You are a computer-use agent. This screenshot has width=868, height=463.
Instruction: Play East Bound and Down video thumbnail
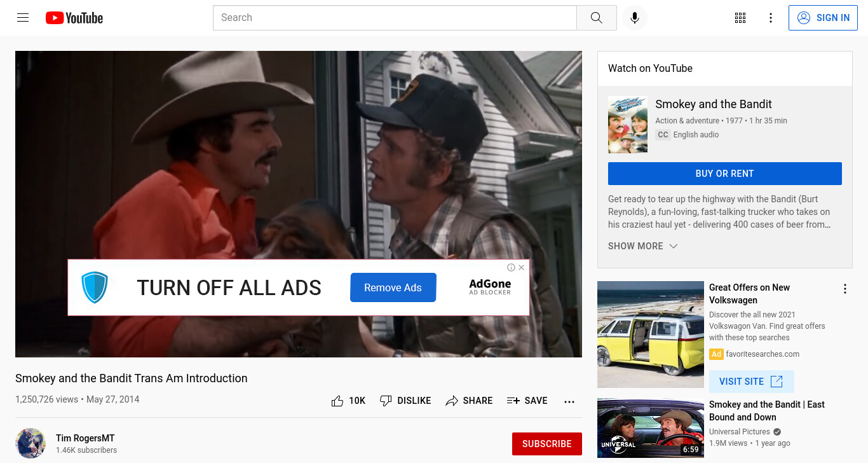point(651,428)
